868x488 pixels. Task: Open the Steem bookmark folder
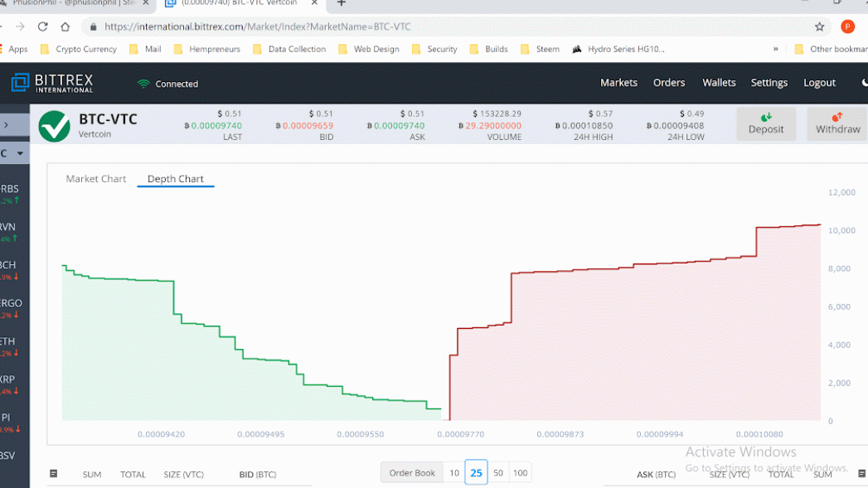pyautogui.click(x=541, y=49)
